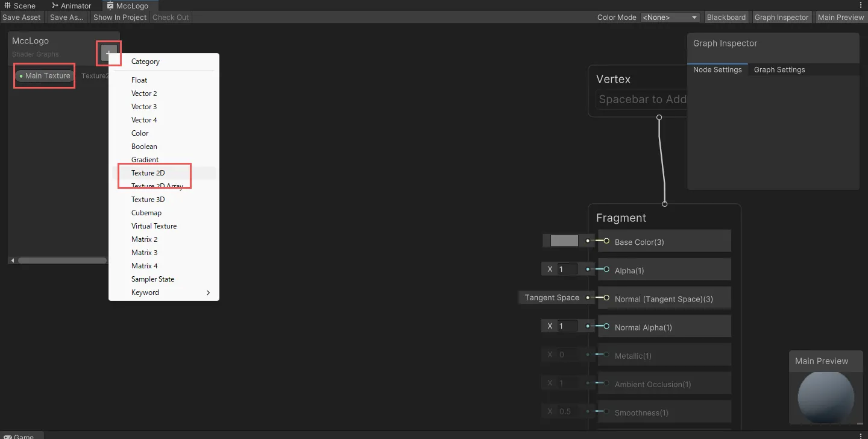The image size is (868, 439).
Task: Toggle the Main Preview panel visibility
Action: 840,17
